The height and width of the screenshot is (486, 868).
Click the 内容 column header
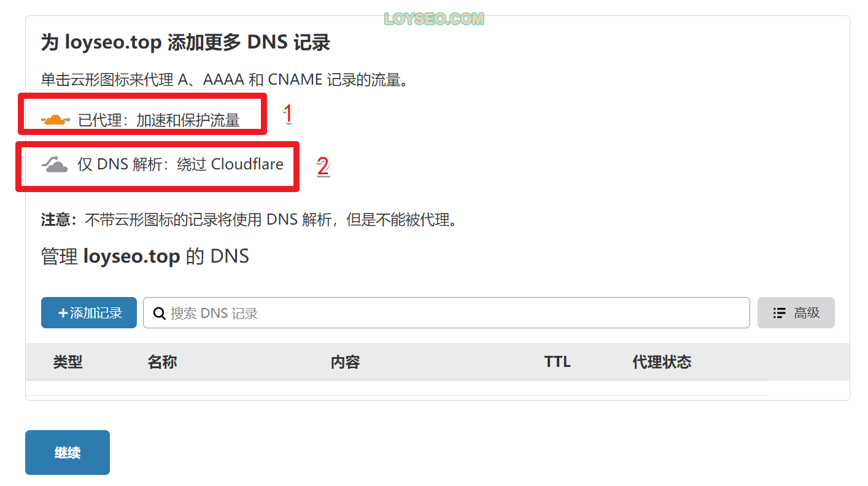[345, 362]
